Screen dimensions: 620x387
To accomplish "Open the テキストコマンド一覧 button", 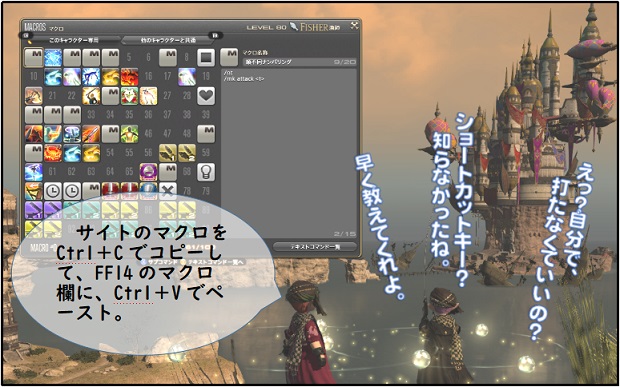I will [x=314, y=247].
